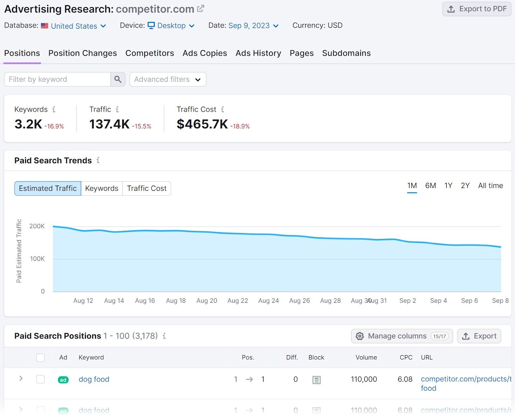Check the checkbox on the first dog food row
515x420 pixels.
(40, 379)
